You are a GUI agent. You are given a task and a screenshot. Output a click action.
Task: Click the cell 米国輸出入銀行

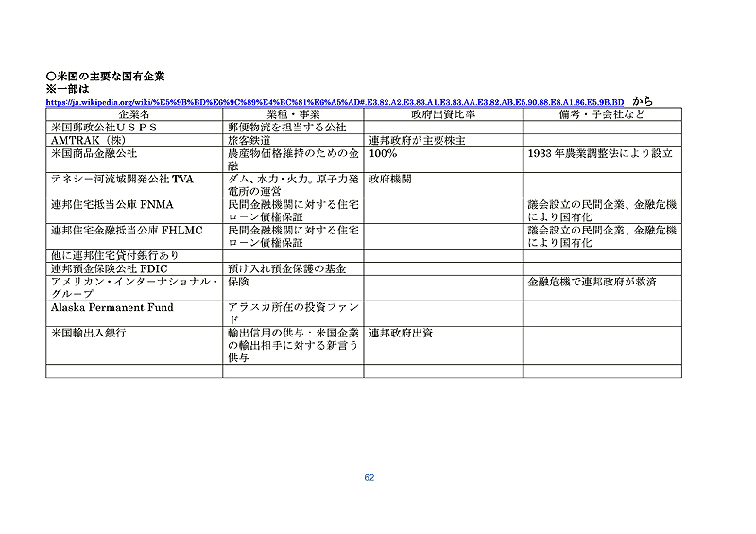134,345
